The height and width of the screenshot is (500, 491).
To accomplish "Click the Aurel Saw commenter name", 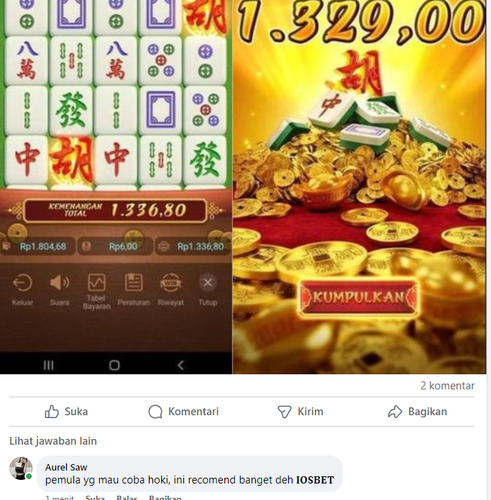I will point(66,467).
